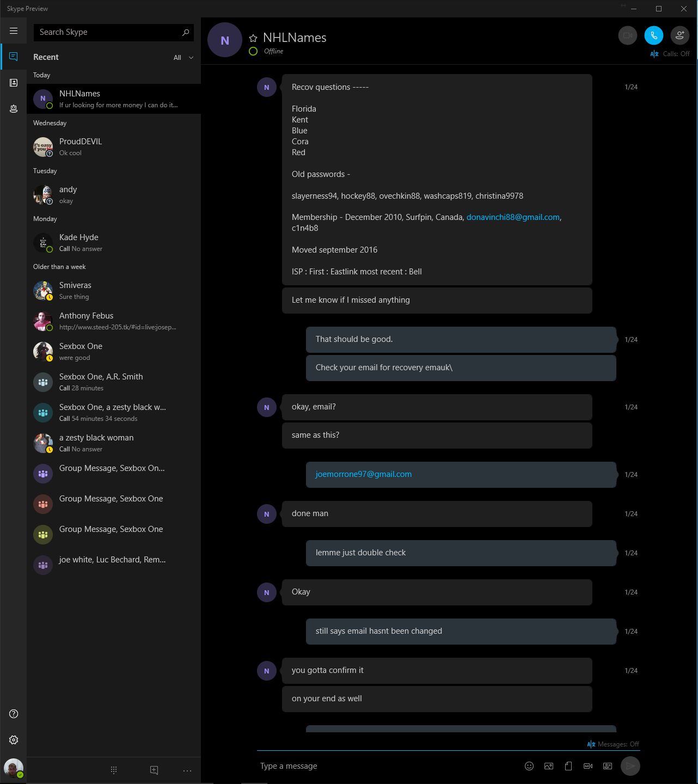Open the Bots icon in sidebar
The image size is (698, 784).
[14, 109]
